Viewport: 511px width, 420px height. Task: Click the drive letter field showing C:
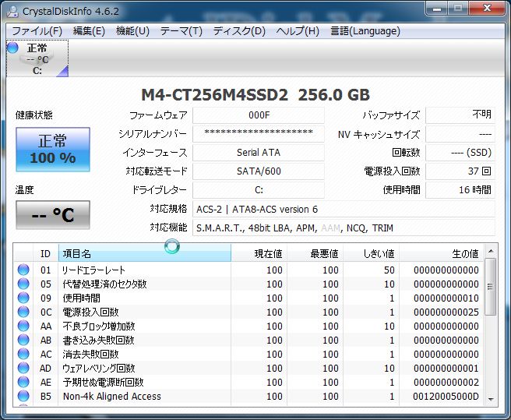tap(259, 190)
